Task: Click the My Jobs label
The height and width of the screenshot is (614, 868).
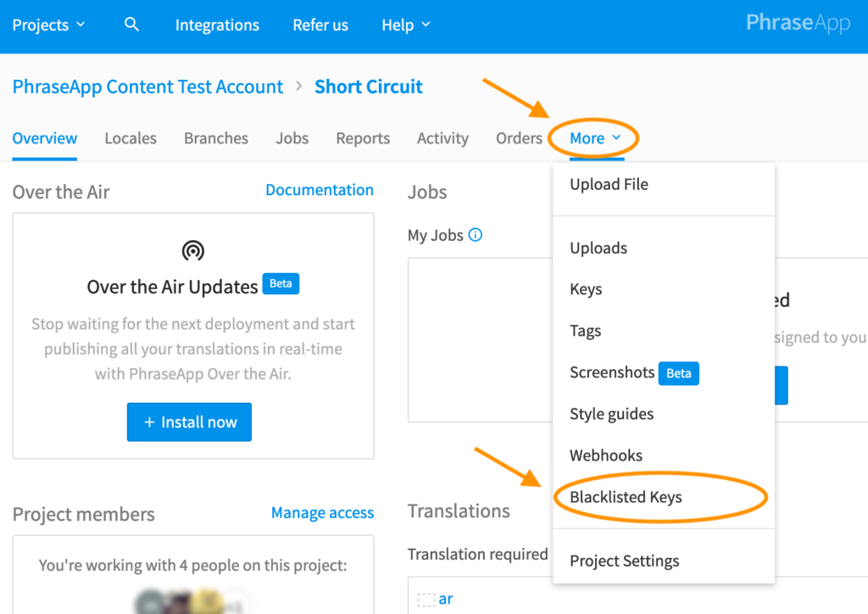Action: pos(435,235)
